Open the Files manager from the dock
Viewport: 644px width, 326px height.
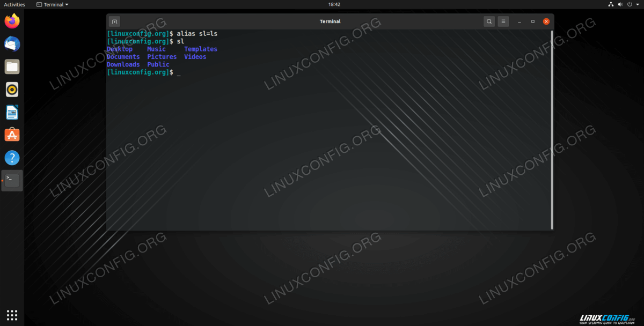(x=12, y=66)
